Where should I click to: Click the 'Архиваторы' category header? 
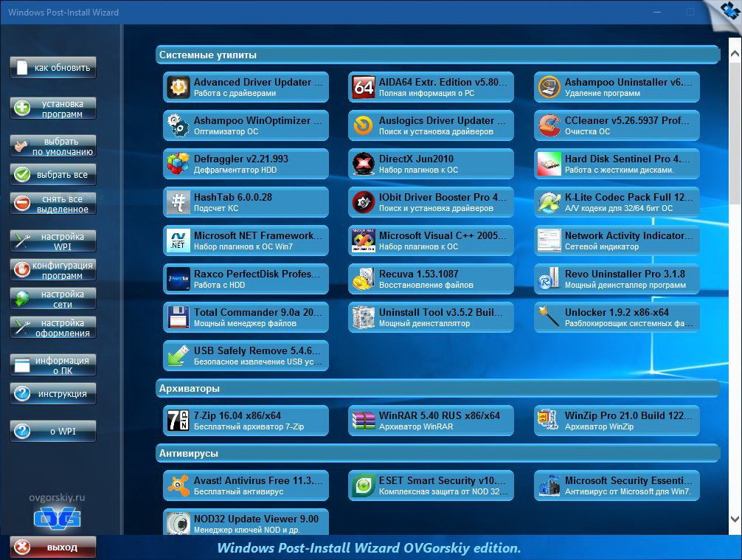[437, 388]
